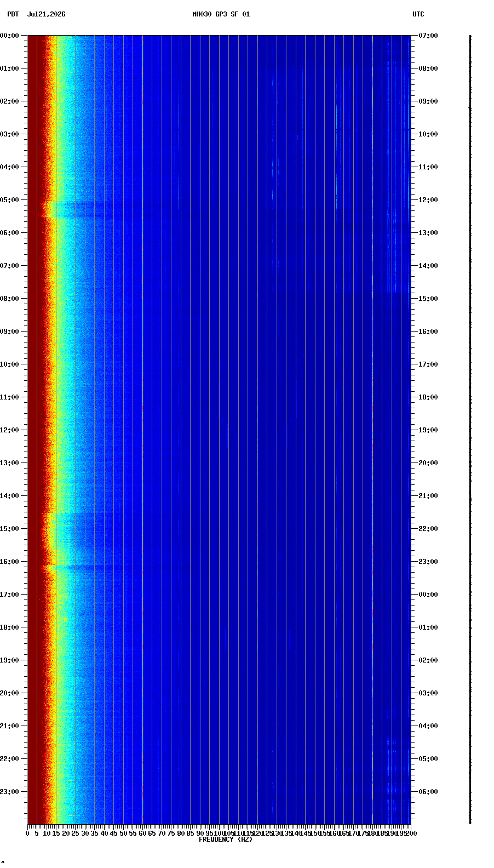The image size is (494, 868).
Task: Select the 09:00 PDT time label
Action: pyautogui.click(x=9, y=332)
